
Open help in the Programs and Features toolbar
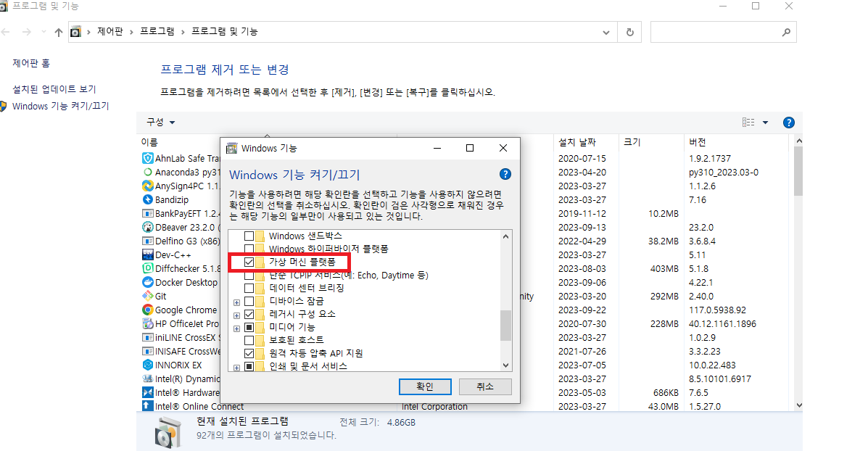789,123
